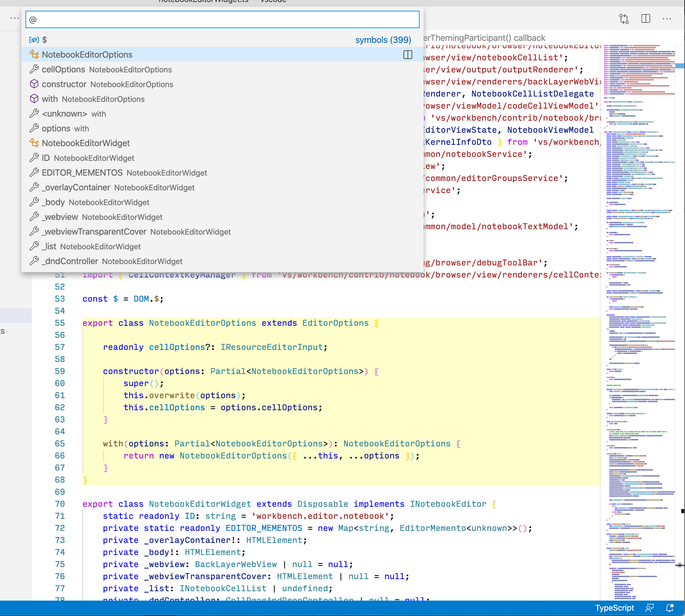The width and height of the screenshot is (685, 616).
Task: Click the @ symbol icon atop the list
Action: pyautogui.click(x=34, y=39)
